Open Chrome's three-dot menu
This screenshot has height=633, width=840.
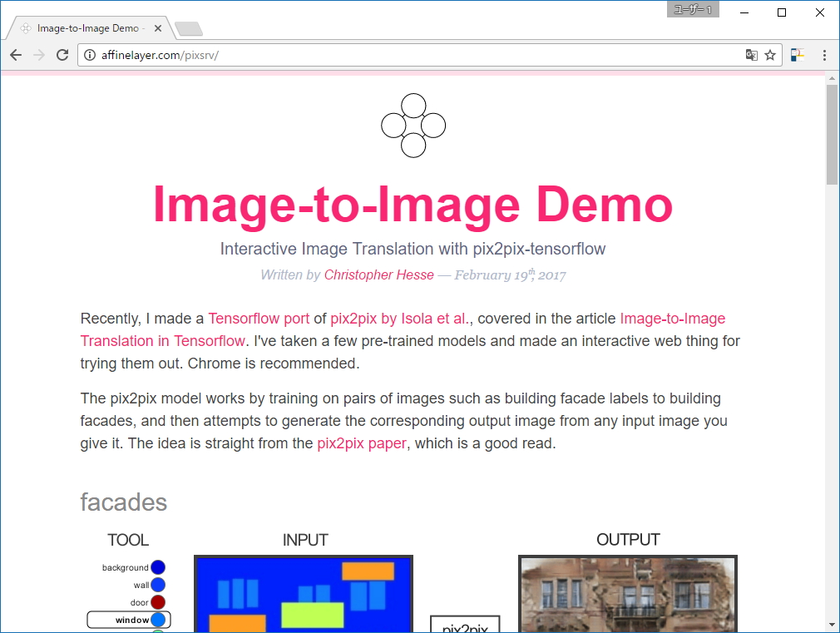(824, 54)
